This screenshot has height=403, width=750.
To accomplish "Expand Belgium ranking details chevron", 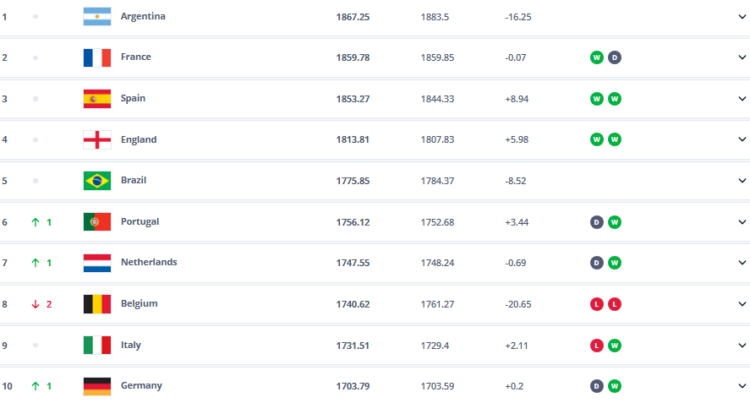I will (742, 304).
